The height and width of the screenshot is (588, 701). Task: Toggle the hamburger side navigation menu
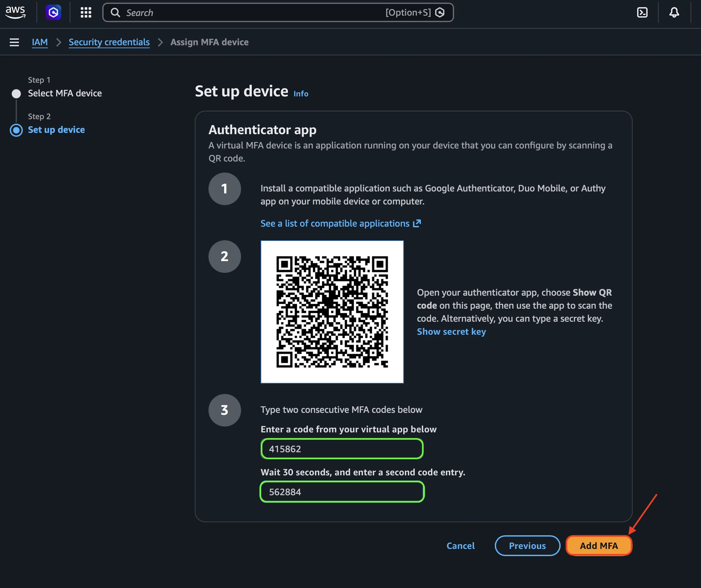click(x=14, y=42)
